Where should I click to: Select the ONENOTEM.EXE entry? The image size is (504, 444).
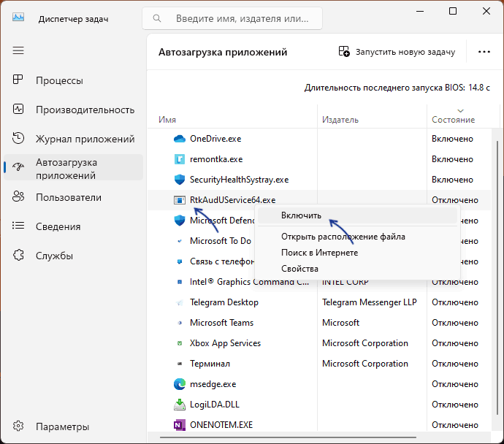pyautogui.click(x=221, y=425)
